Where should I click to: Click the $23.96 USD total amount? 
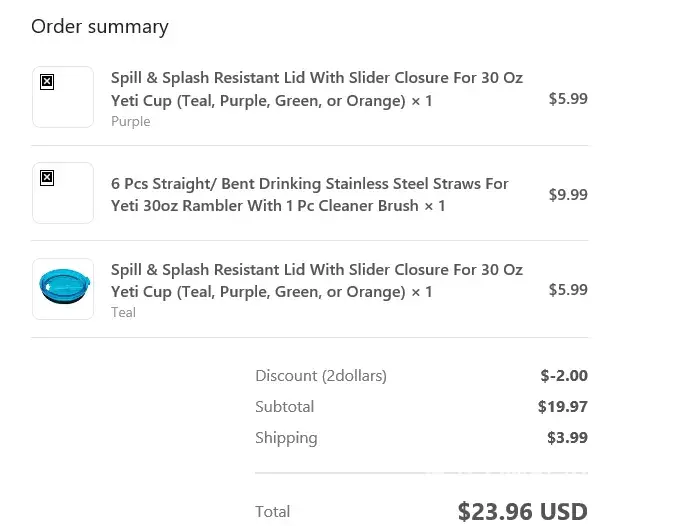tap(522, 512)
